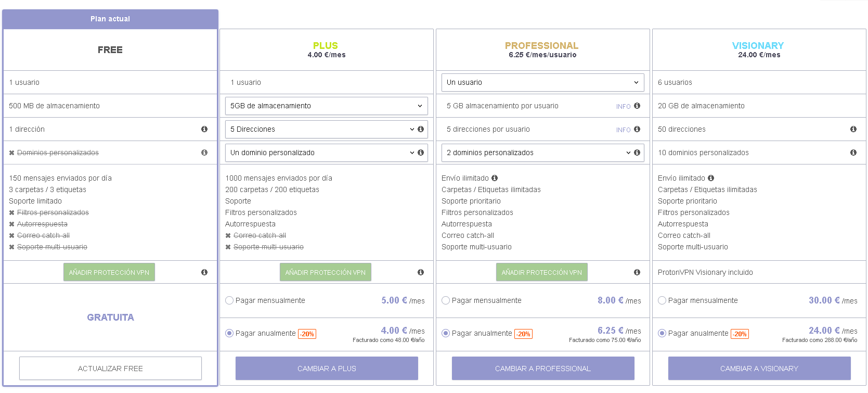The image size is (868, 393).
Task: Click info icon beside Free plan's 1 dirección
Action: (x=204, y=129)
